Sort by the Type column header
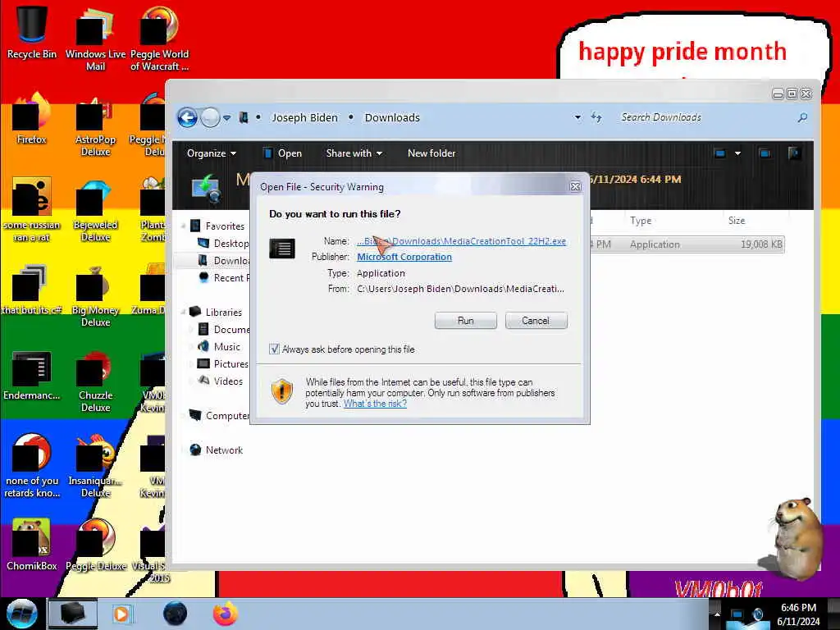Viewport: 840px width, 630px height. (x=641, y=220)
